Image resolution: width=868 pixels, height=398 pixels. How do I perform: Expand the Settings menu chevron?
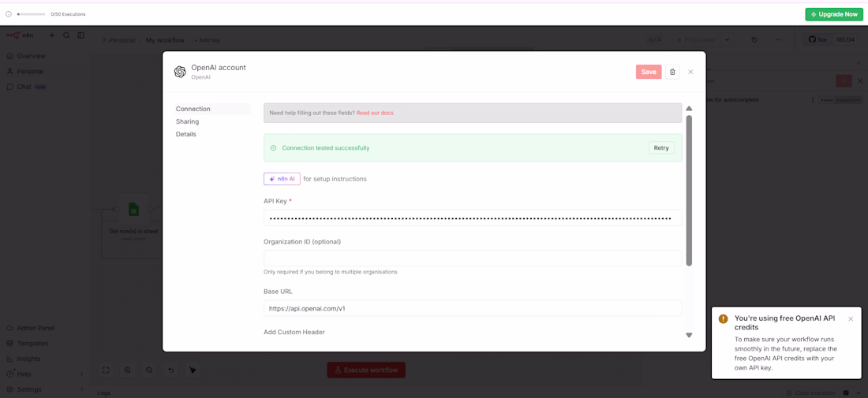[x=82, y=389]
